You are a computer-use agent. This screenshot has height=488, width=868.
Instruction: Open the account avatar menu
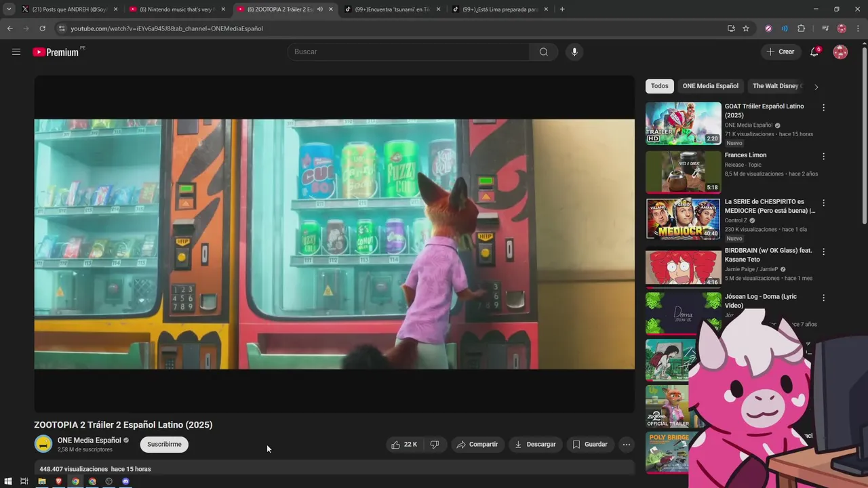click(840, 52)
